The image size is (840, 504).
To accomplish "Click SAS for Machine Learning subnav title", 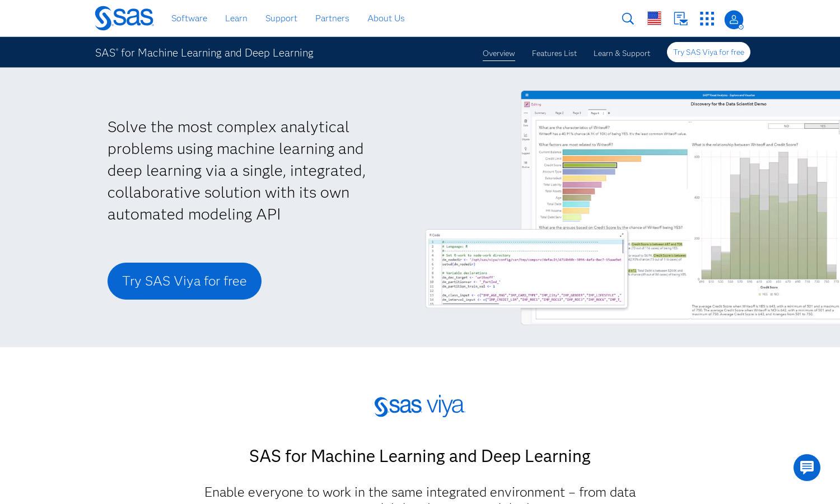I will click(204, 53).
